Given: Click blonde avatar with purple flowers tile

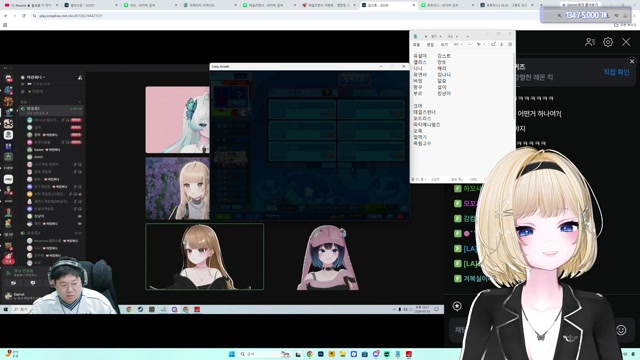Looking at the screenshot, I should 178,189.
